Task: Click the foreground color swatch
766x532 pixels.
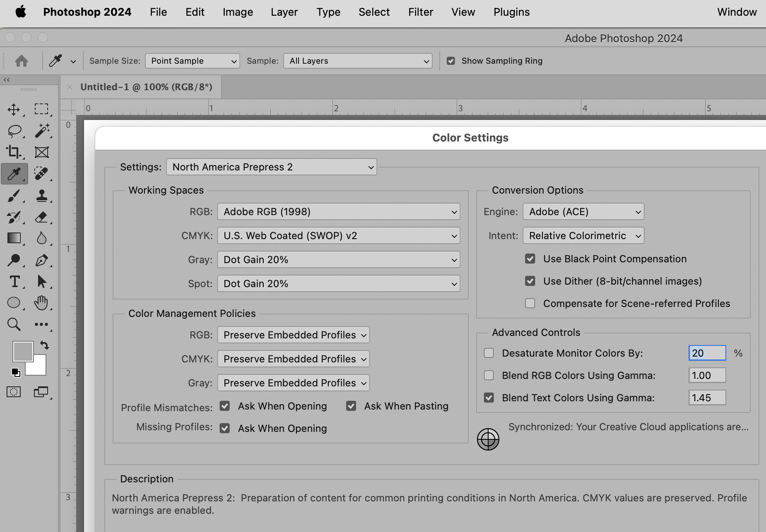Action: click(23, 351)
